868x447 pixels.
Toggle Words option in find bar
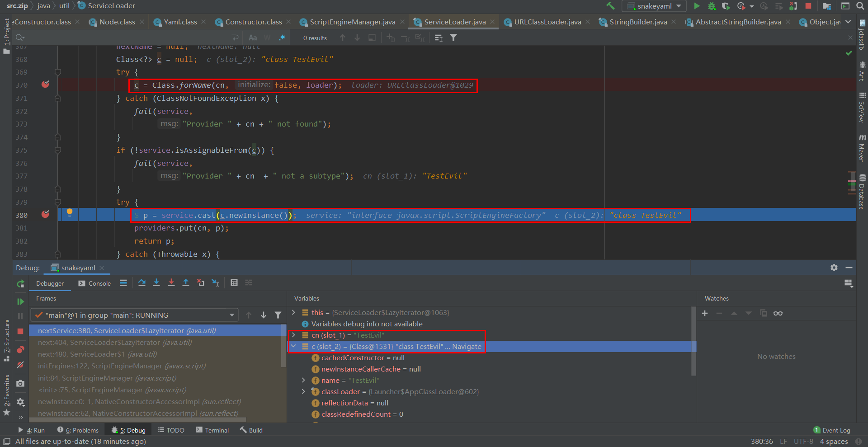[x=267, y=38]
